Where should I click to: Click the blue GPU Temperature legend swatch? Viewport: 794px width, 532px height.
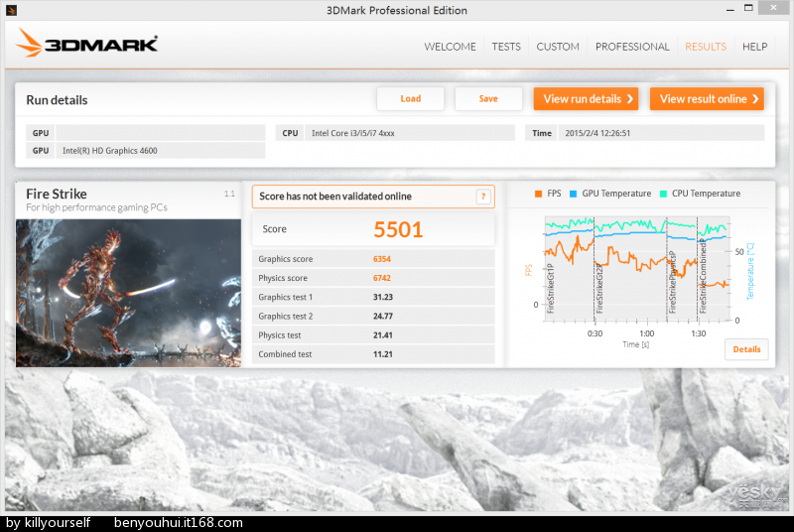pos(574,194)
